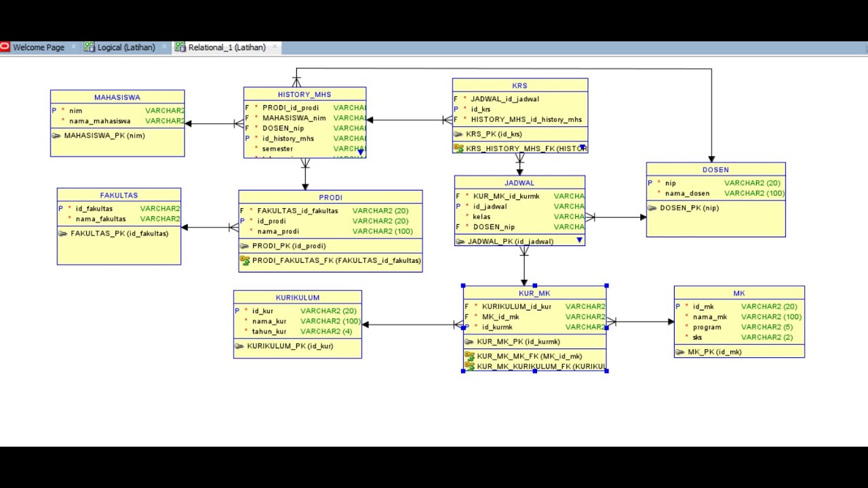Close the Logical (Latihan) tab

[x=165, y=47]
